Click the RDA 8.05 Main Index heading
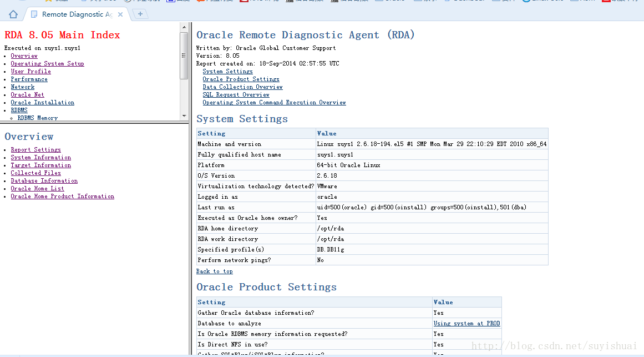The image size is (644, 357). pyautogui.click(x=62, y=35)
